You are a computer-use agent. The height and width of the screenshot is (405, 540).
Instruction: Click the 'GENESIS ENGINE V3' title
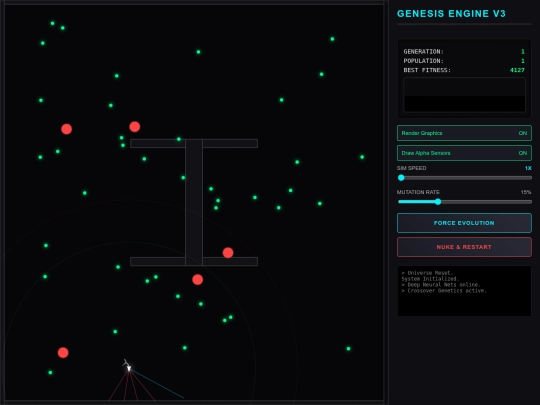coord(451,14)
